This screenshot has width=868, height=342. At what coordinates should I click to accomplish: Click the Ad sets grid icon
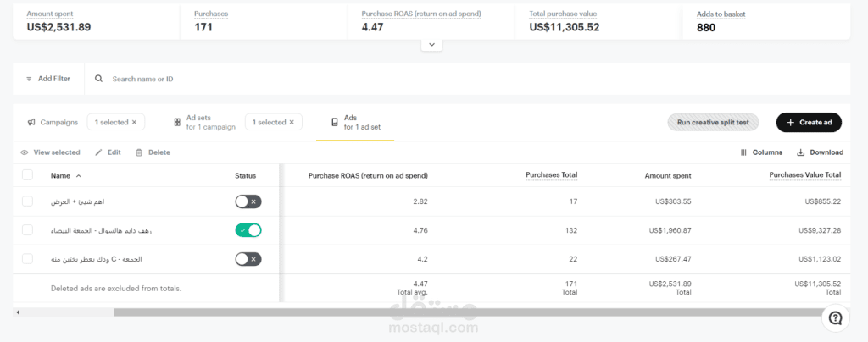coord(177,122)
